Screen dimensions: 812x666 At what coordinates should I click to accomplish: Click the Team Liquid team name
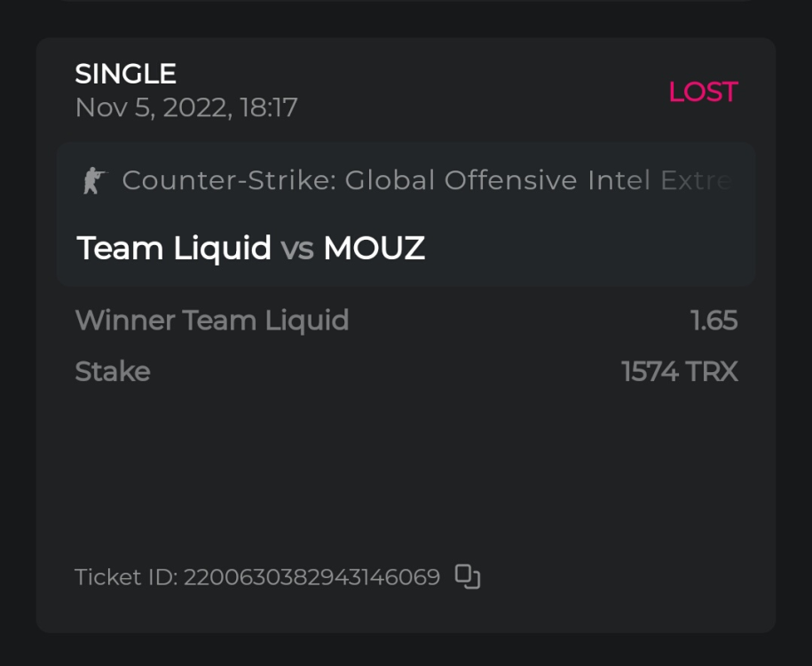(174, 249)
